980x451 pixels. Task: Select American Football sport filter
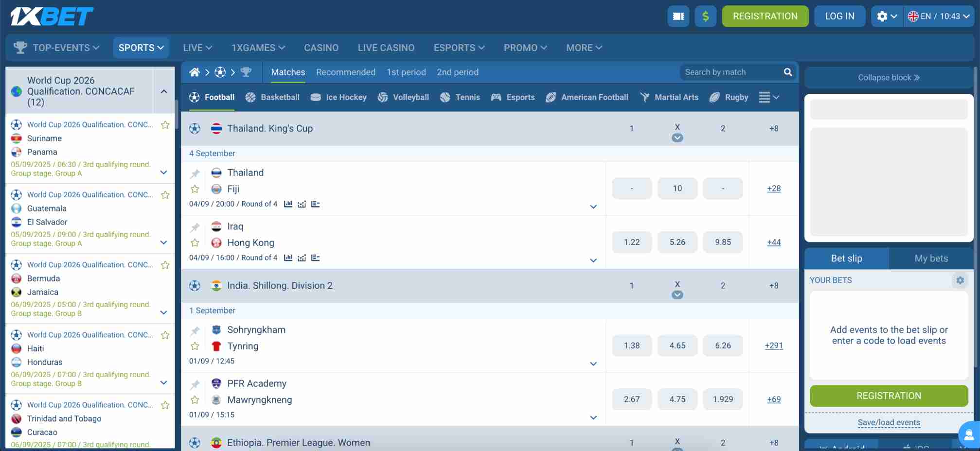click(587, 97)
